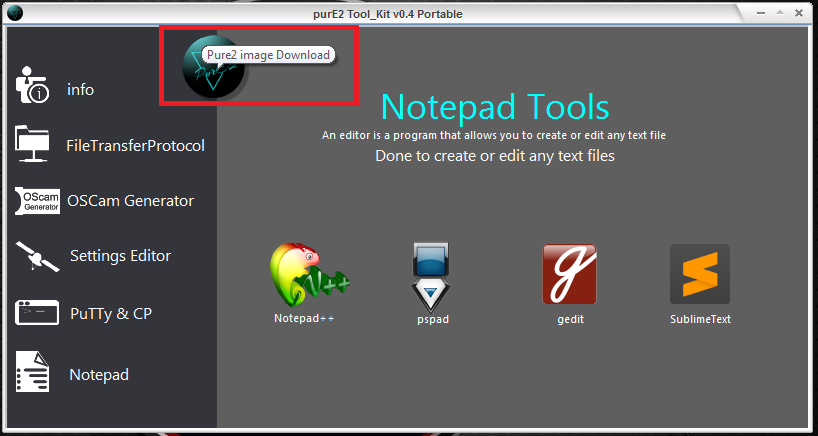Click the Notepad++ label
The width and height of the screenshot is (818, 436).
(304, 318)
